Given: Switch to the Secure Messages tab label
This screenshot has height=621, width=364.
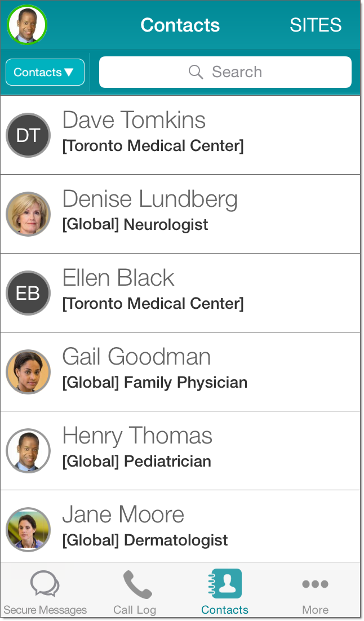Looking at the screenshot, I should 45,610.
